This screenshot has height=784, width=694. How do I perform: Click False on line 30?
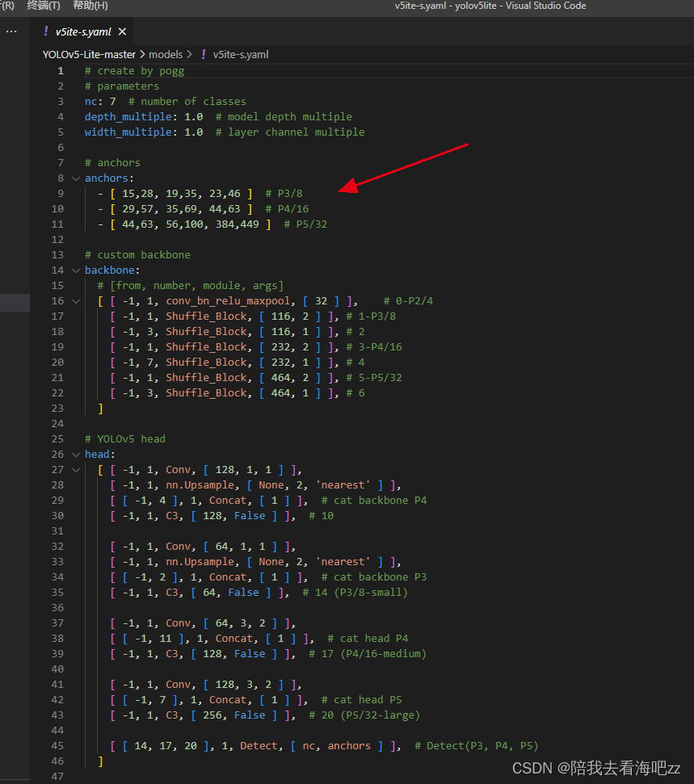point(250,516)
